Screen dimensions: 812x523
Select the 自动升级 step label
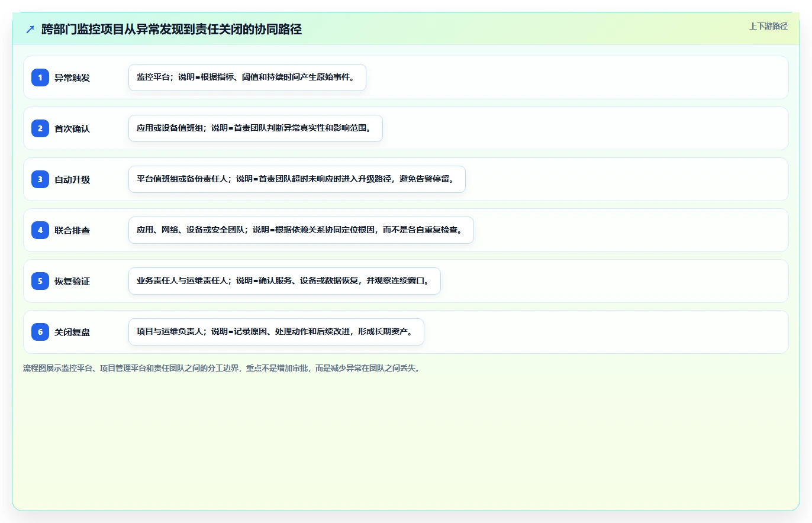pyautogui.click(x=72, y=179)
